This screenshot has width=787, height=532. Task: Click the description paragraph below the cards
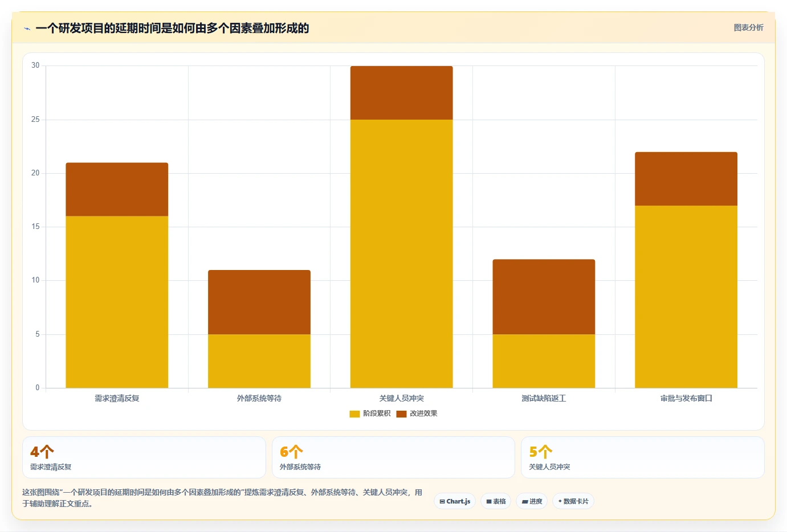[222, 498]
